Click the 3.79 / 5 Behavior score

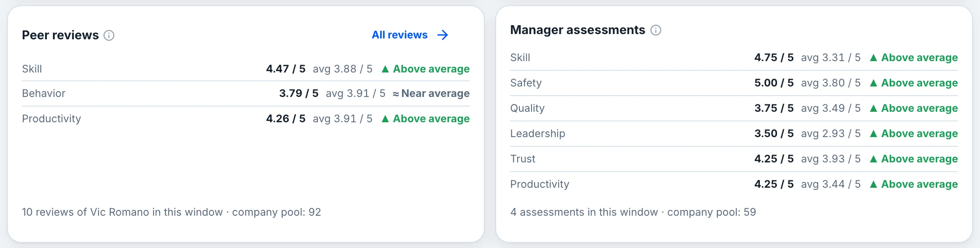point(299,93)
